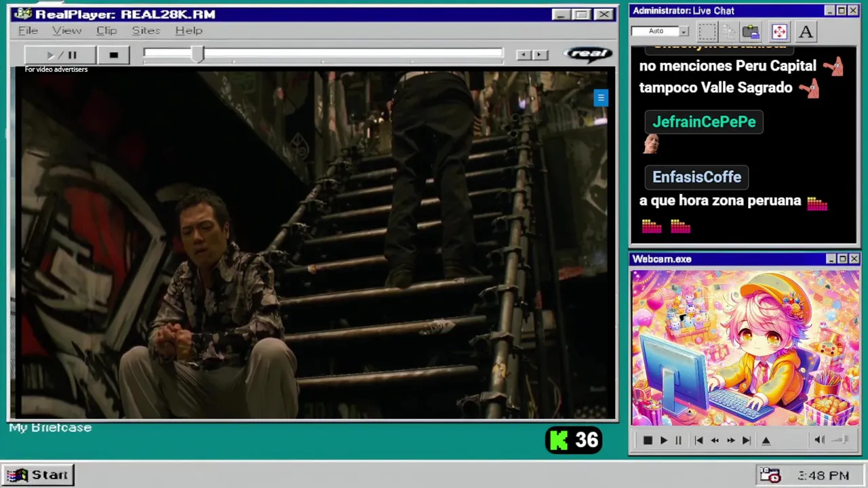Click the Webcam.exe volume slider
This screenshot has height=488, width=868.
coord(841,441)
